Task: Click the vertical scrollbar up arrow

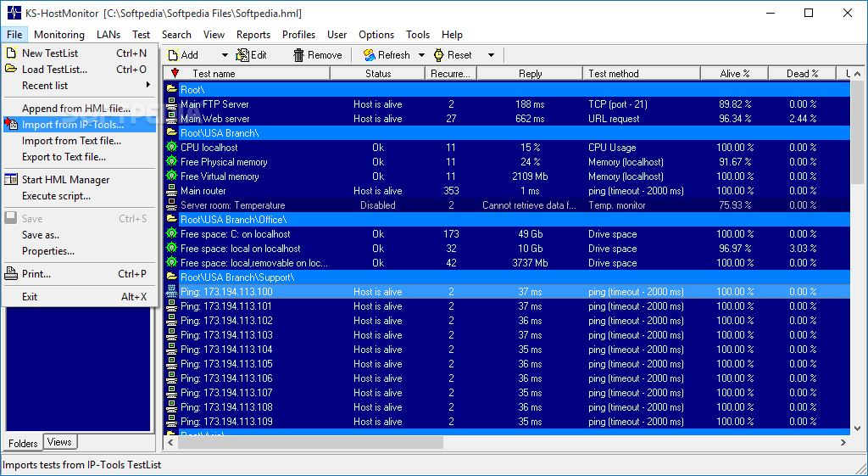Action: click(x=857, y=73)
